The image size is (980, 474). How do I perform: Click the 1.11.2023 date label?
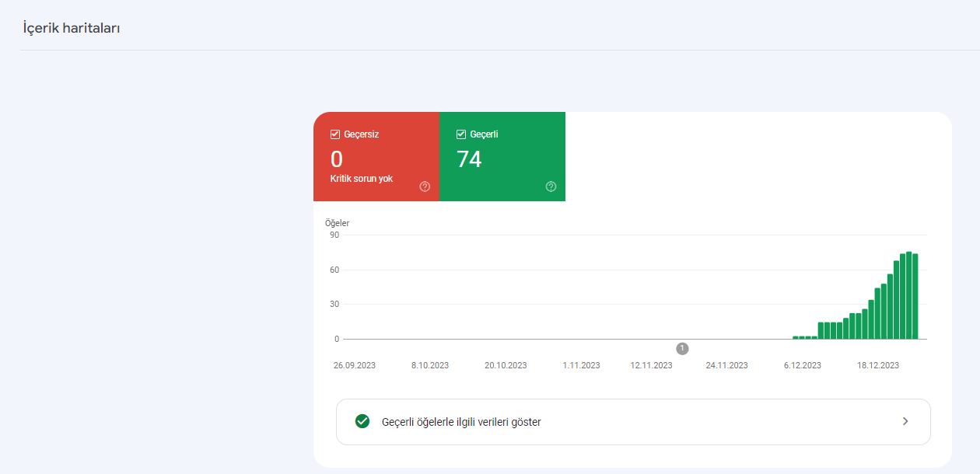coord(581,365)
